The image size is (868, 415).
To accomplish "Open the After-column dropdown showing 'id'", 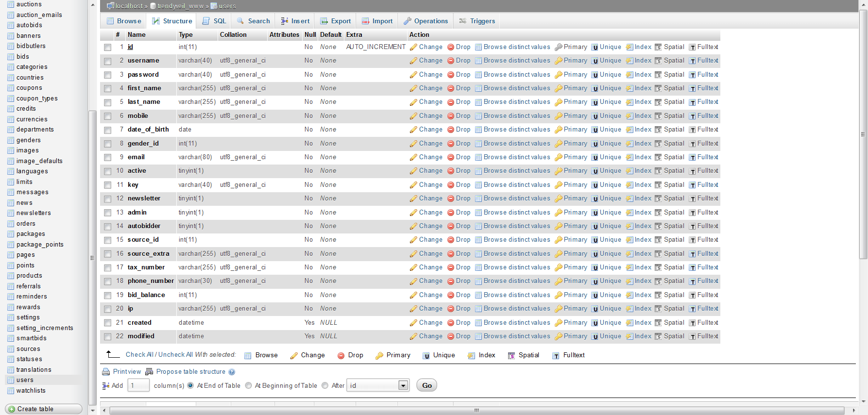I will click(378, 385).
